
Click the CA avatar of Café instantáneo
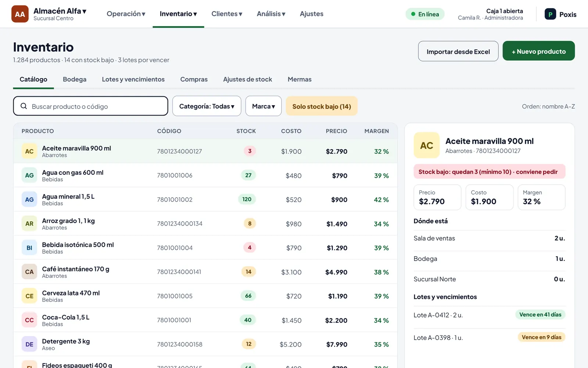[29, 272]
